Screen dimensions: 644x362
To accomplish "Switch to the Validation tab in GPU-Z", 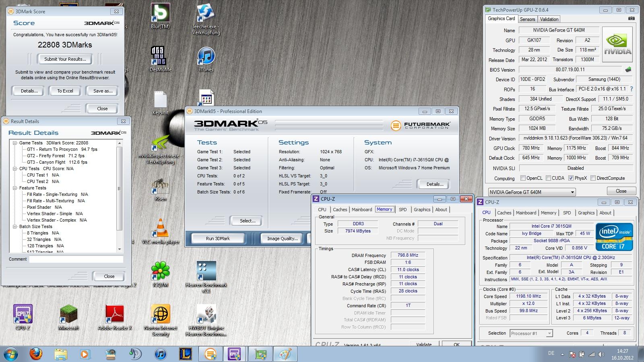I will click(x=549, y=19).
